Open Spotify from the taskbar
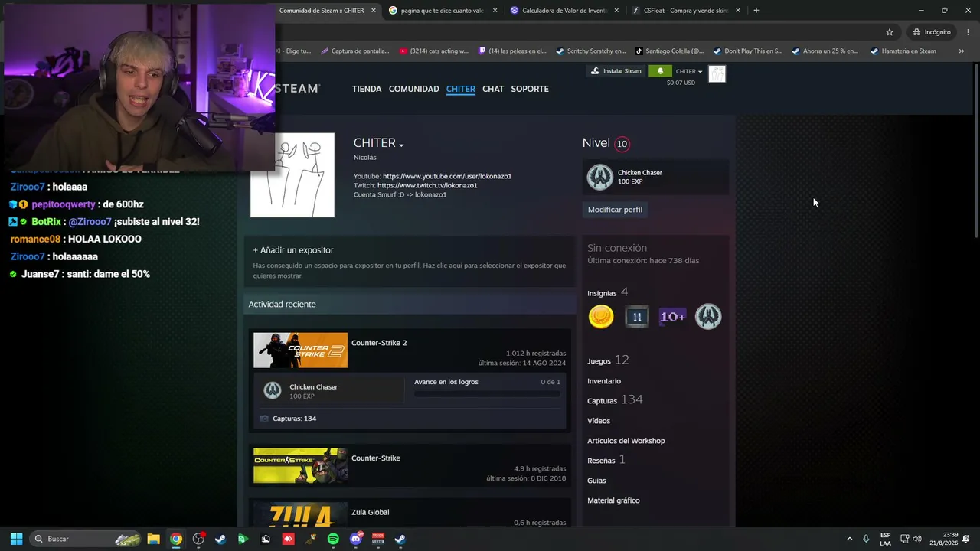The height and width of the screenshot is (551, 980). pos(333,539)
